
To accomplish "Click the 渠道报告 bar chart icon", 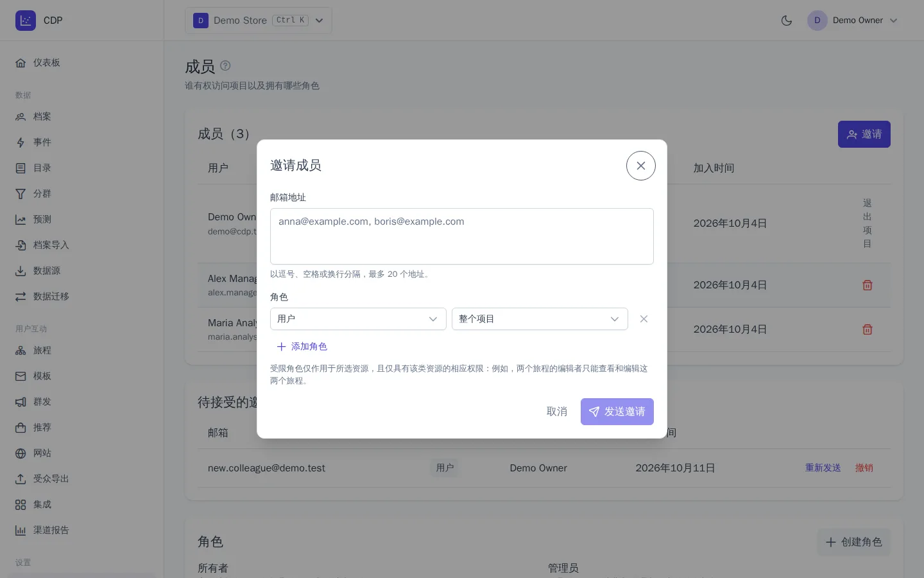I will coord(21,530).
